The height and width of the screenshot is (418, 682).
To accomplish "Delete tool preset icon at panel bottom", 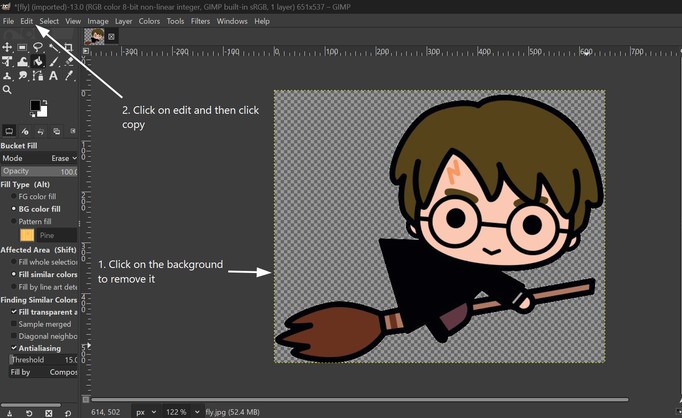I will [48, 413].
